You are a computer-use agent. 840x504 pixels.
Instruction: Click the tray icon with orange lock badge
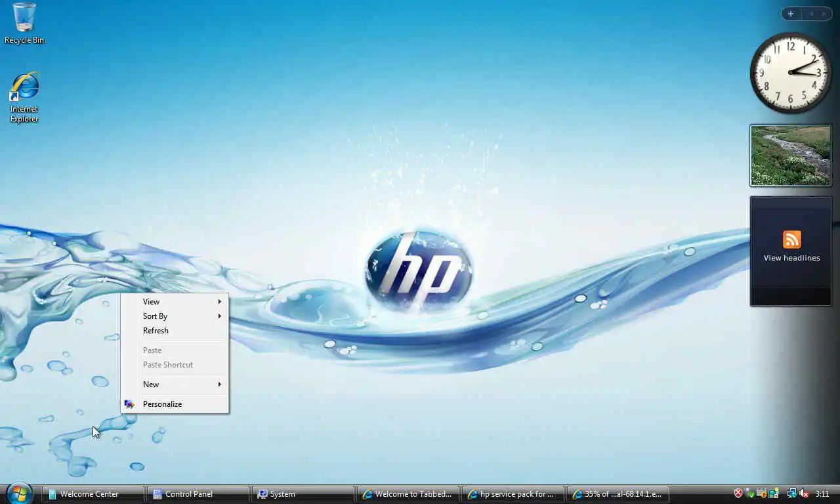(762, 493)
